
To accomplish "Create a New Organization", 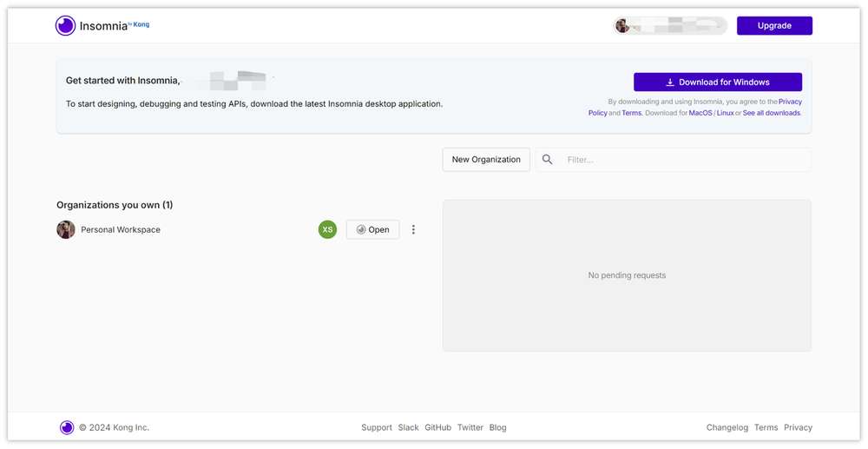I will pos(486,160).
